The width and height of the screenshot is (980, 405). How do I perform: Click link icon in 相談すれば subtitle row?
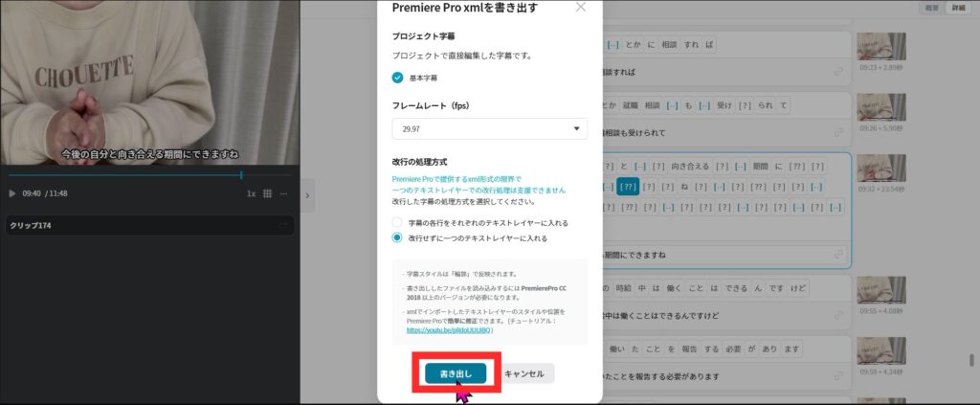838,72
